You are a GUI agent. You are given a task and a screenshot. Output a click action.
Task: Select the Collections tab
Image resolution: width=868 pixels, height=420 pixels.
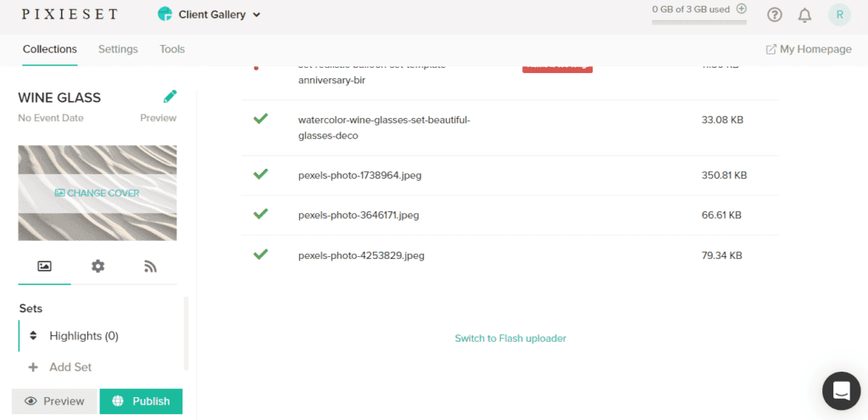pyautogui.click(x=50, y=49)
